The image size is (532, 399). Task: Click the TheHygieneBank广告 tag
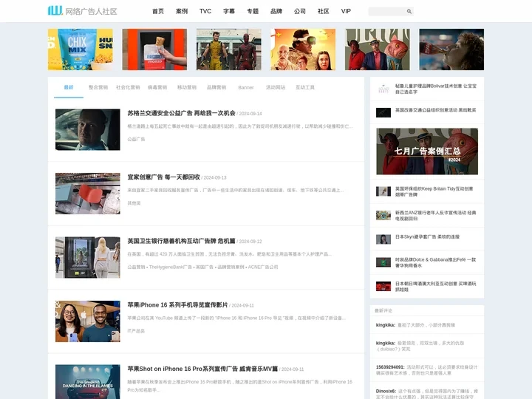(171, 267)
